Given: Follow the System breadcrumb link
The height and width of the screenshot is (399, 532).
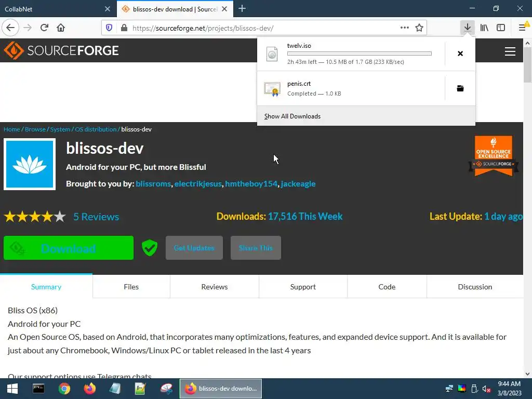Looking at the screenshot, I should coord(60,129).
